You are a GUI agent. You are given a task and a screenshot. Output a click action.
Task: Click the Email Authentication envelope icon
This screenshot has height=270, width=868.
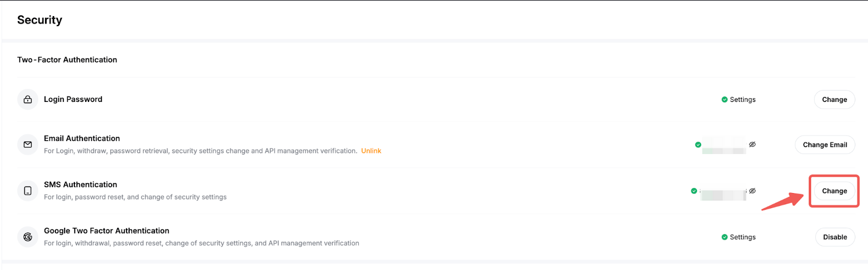(28, 145)
